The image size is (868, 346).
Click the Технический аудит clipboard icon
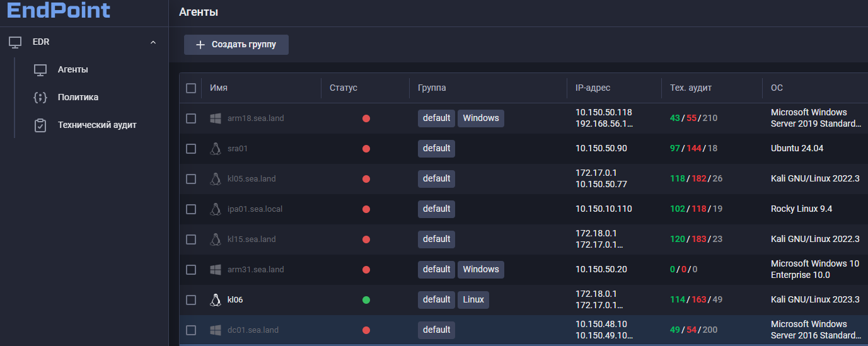coord(40,125)
